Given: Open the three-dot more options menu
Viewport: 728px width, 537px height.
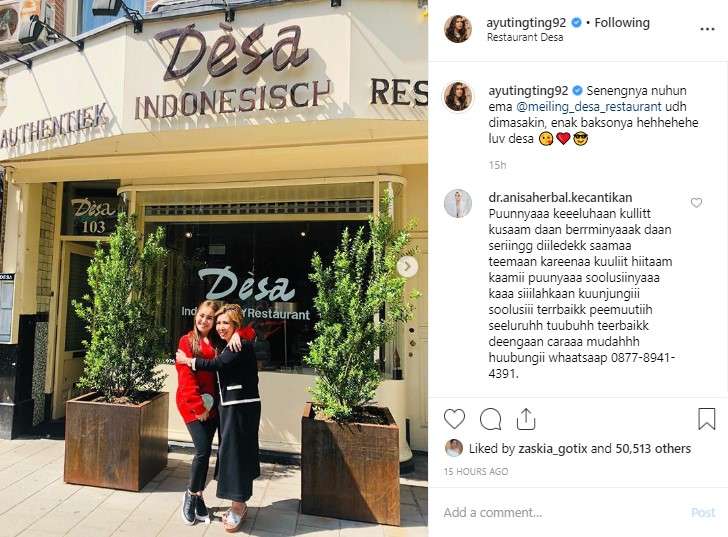Looking at the screenshot, I should (x=707, y=29).
